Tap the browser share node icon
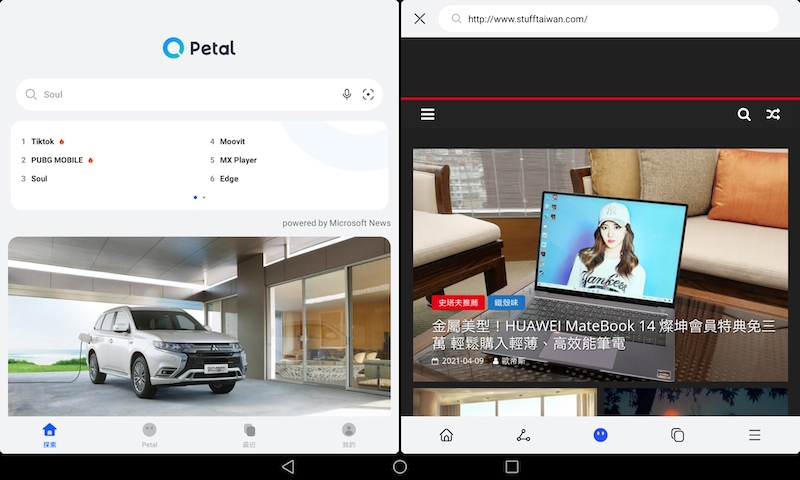800x480 pixels. pyautogui.click(x=523, y=435)
